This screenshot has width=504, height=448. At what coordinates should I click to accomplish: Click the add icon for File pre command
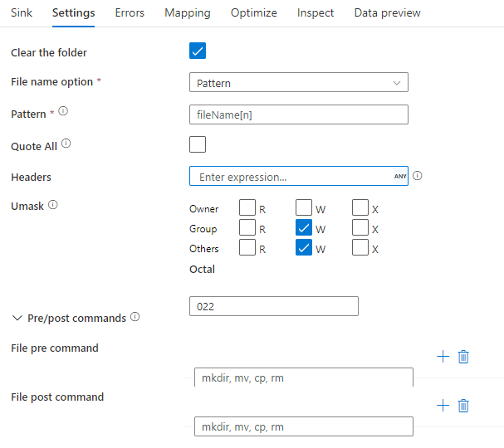coord(443,356)
